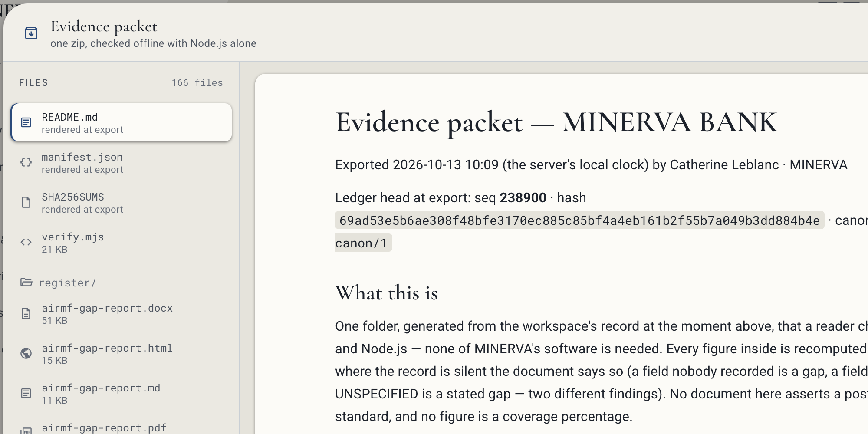
Task: Click the ledger seq number 238900
Action: click(x=523, y=198)
